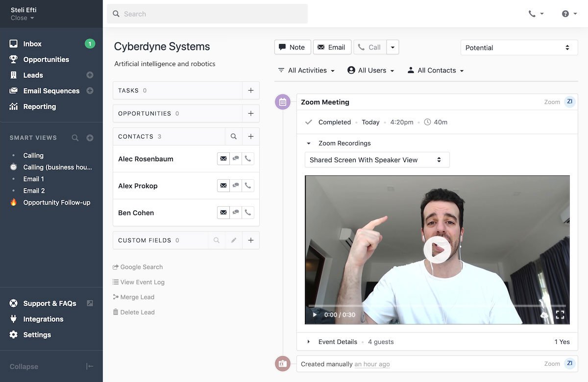Call Ben Cohen phone icon
The height and width of the screenshot is (382, 588).
coord(248,213)
